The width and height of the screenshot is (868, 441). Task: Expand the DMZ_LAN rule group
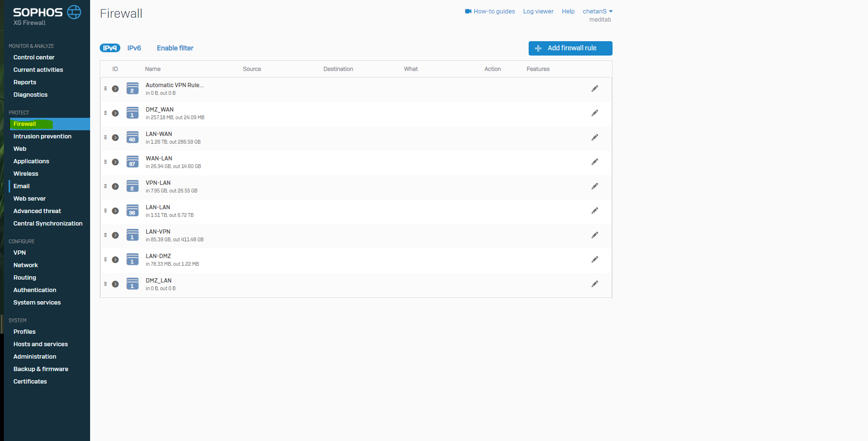click(116, 284)
